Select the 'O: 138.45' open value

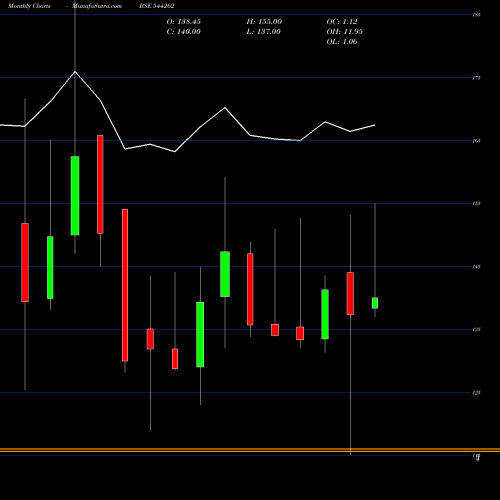click(184, 22)
